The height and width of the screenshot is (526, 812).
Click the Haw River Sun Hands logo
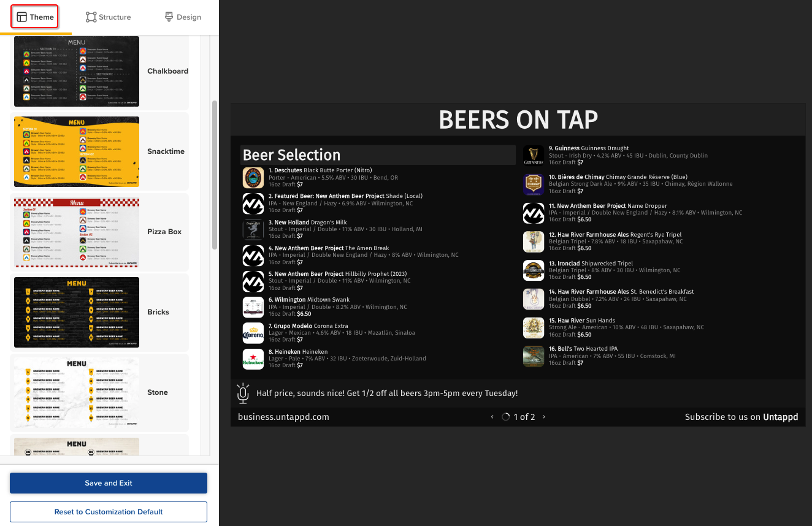tap(534, 327)
